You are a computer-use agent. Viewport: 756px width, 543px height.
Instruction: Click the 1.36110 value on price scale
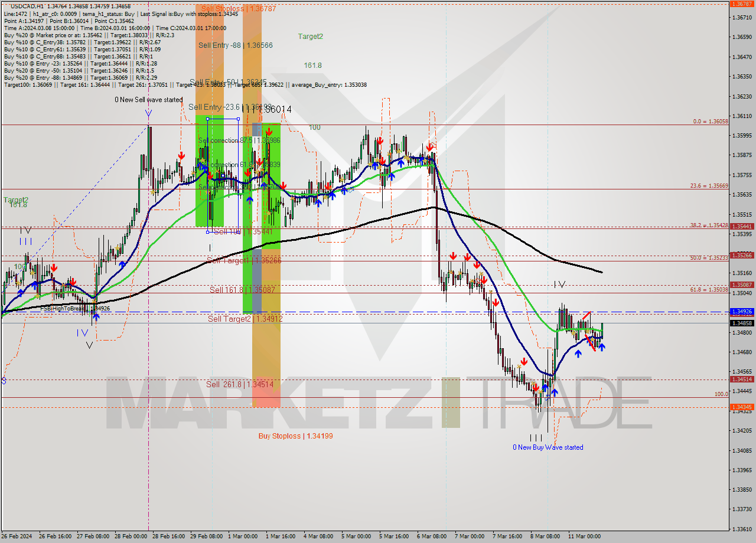[741, 116]
